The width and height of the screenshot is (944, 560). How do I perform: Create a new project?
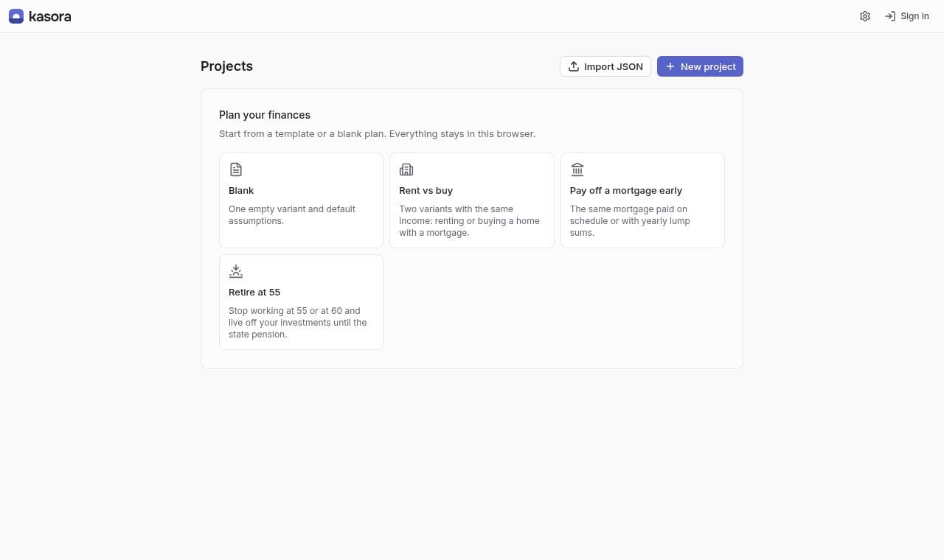click(x=700, y=66)
